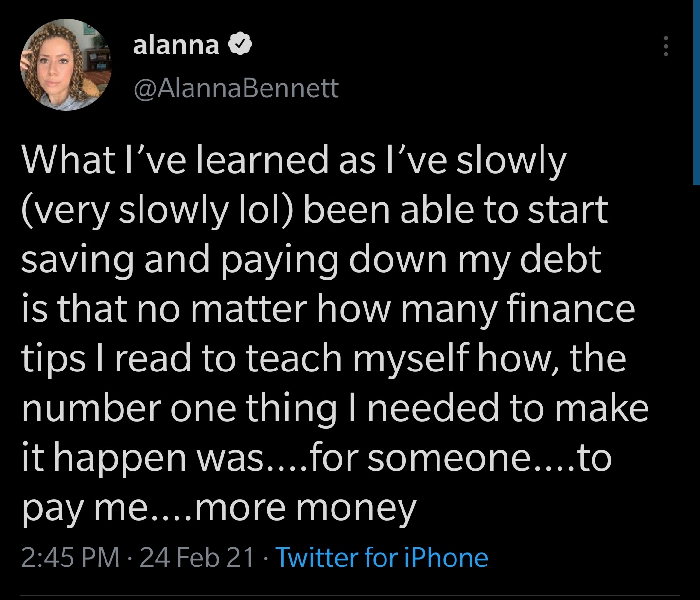Open the more options three-dot menu

tap(666, 47)
